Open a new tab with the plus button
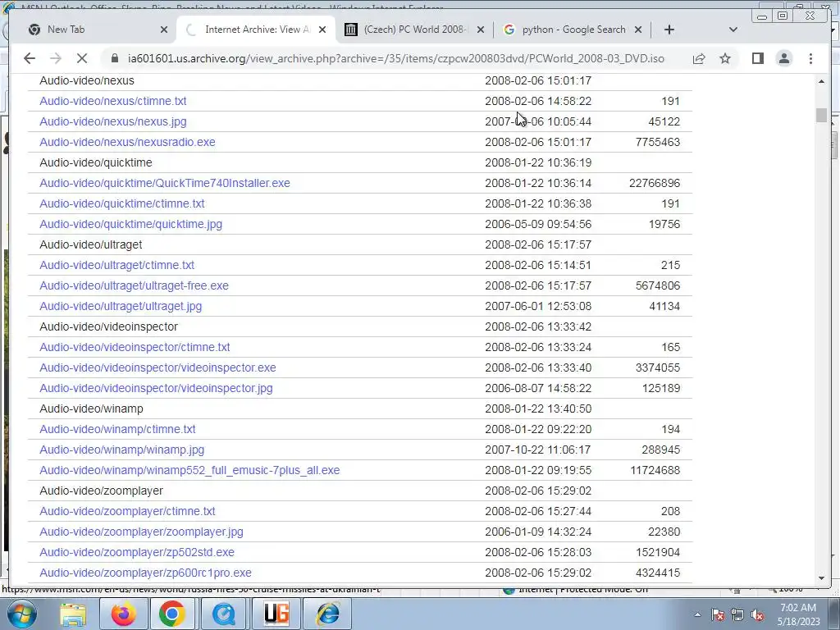The image size is (840, 630). [x=669, y=30]
